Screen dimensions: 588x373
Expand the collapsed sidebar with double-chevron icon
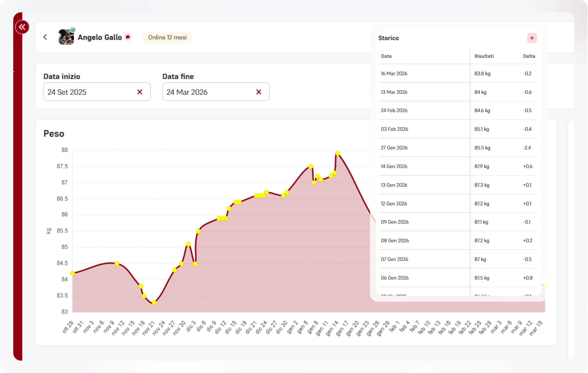pos(22,27)
